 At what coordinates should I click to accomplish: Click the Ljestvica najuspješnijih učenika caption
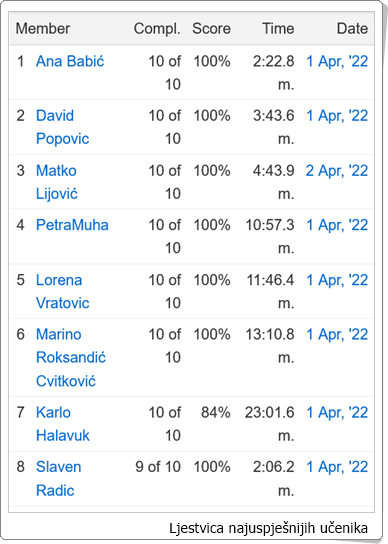tap(268, 528)
